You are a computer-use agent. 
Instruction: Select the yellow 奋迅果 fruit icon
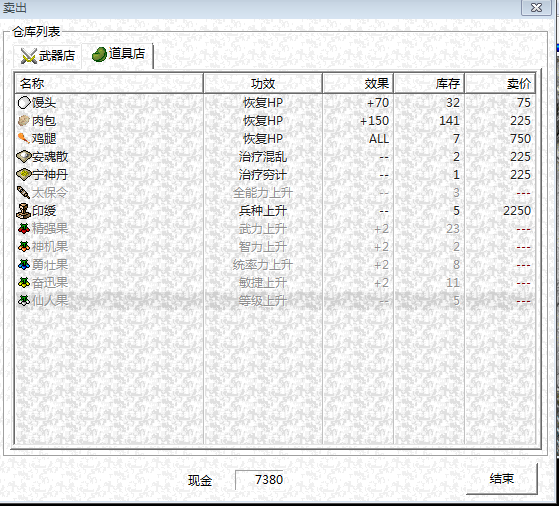click(x=24, y=283)
